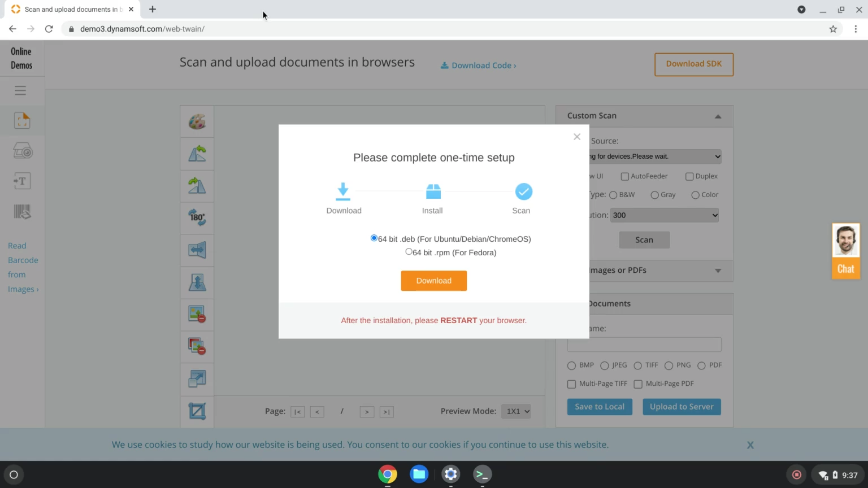
Task: Open Files app in shelf
Action: click(419, 474)
